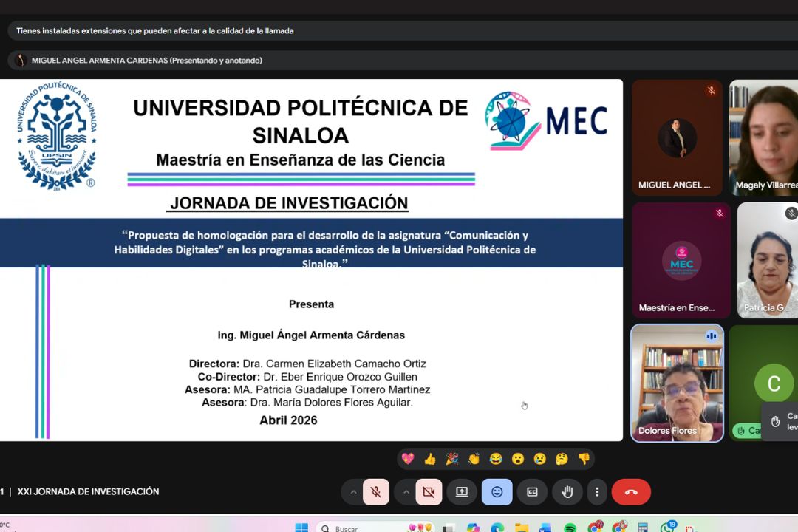Leave the call with red hang-up button

point(631,492)
